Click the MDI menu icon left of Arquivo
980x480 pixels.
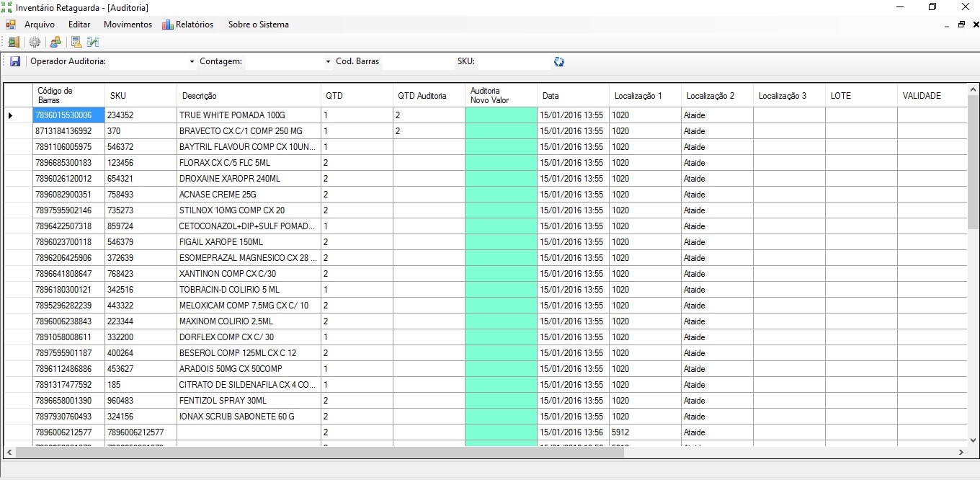(x=10, y=25)
